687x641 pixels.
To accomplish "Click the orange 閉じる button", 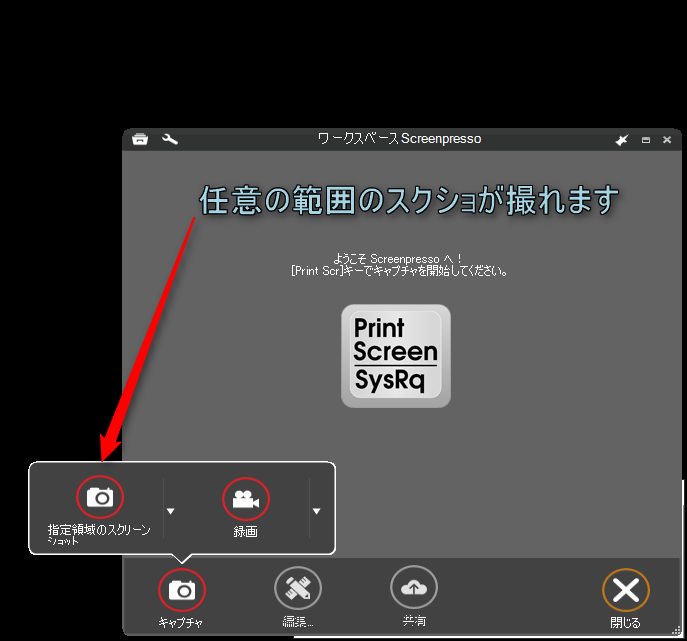I will pyautogui.click(x=626, y=590).
